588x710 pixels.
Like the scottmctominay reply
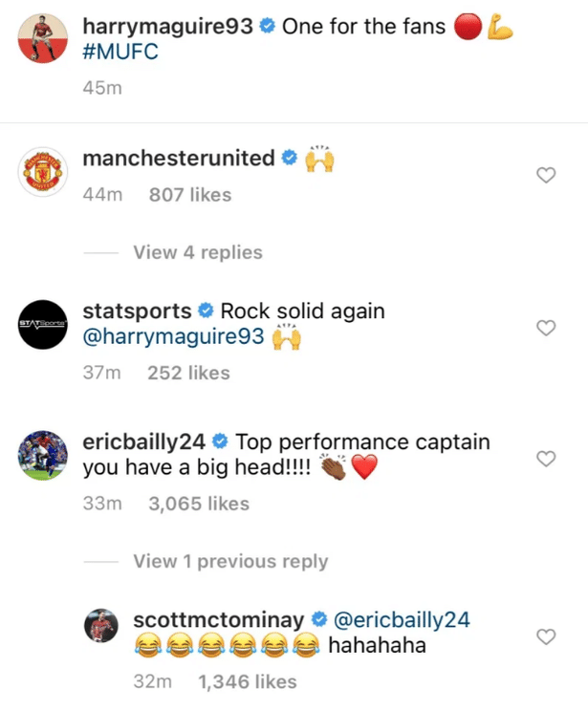[x=546, y=636]
